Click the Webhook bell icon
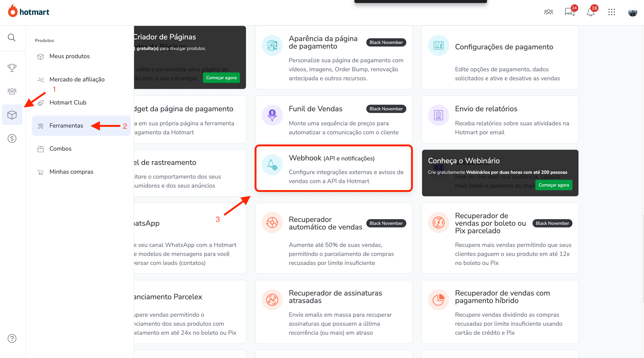 (x=272, y=165)
